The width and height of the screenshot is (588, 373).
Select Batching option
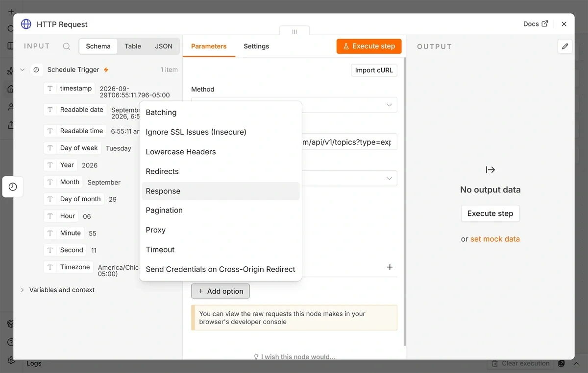220,113
